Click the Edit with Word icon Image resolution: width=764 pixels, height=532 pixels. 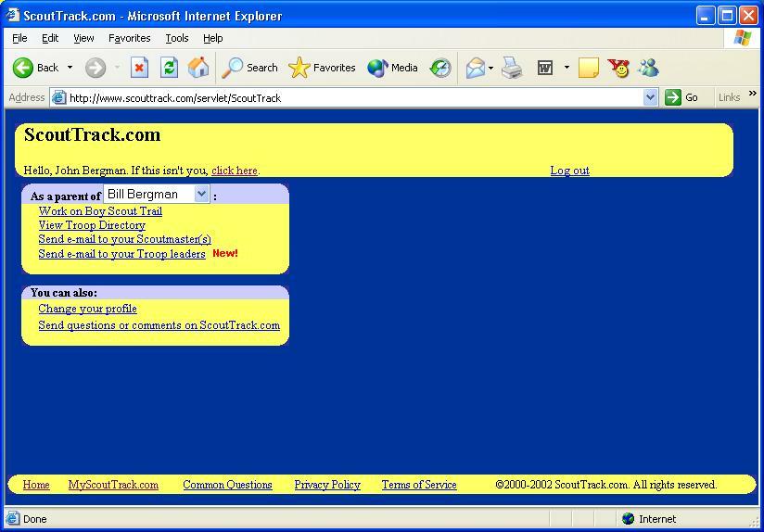545,68
